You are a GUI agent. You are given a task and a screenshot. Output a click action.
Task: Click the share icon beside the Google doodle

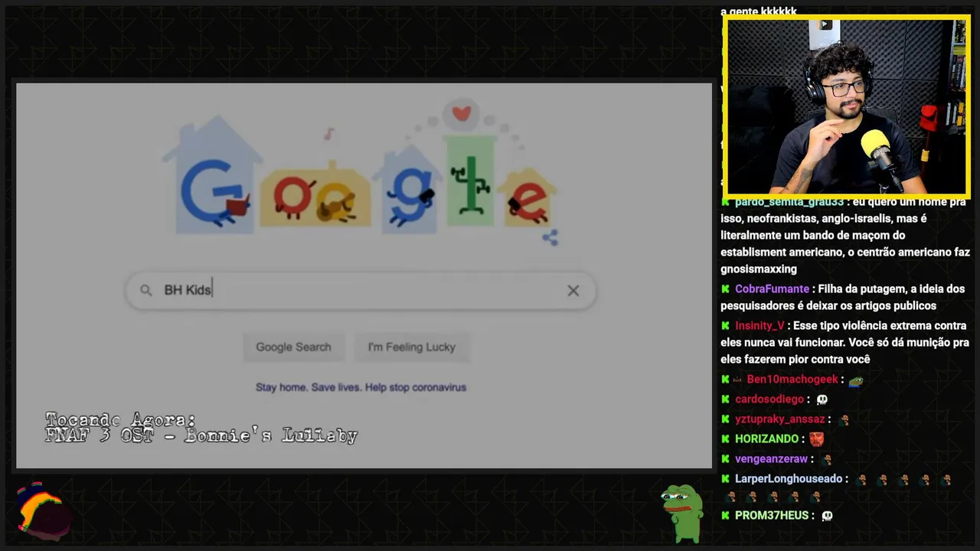tap(550, 237)
